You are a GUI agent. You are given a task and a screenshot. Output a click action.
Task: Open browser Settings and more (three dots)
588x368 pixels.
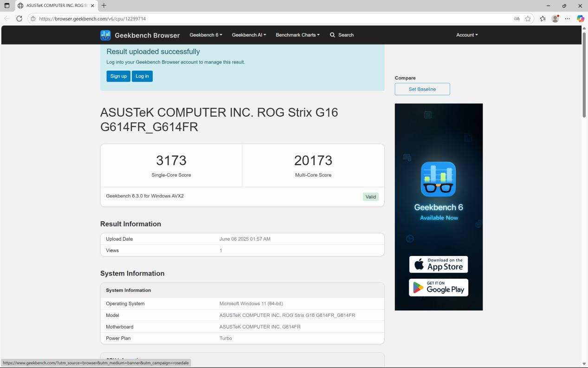pos(567,19)
